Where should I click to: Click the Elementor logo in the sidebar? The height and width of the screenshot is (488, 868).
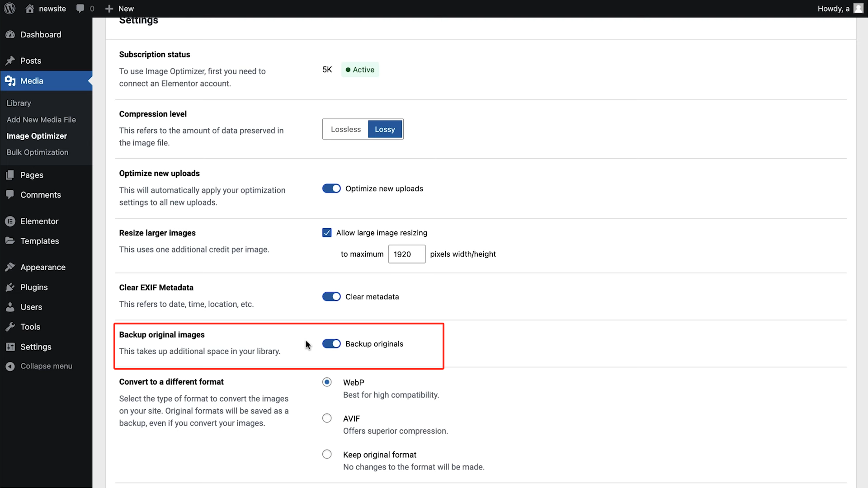click(11, 221)
